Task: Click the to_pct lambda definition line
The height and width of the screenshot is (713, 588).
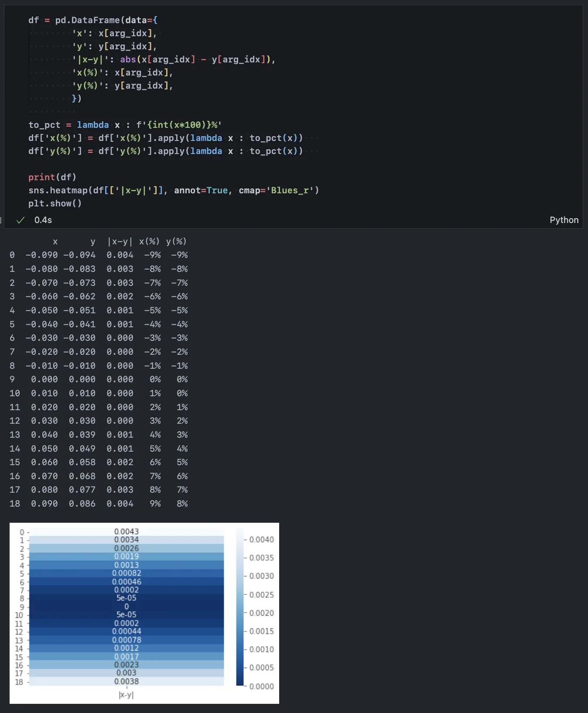Action: point(125,125)
